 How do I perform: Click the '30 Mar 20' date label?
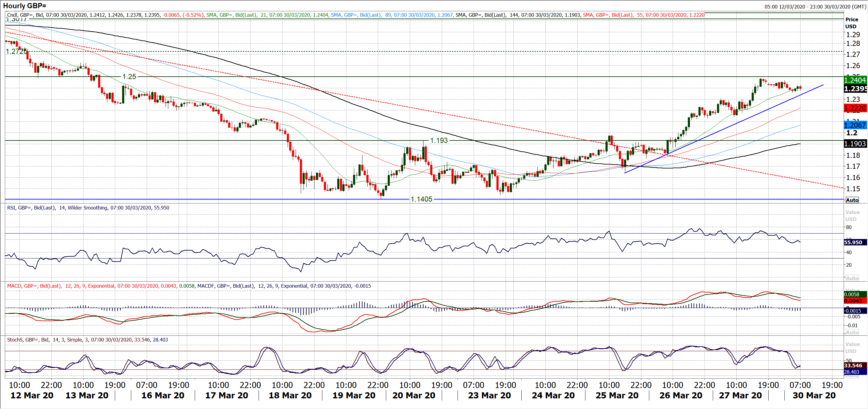pyautogui.click(x=814, y=396)
